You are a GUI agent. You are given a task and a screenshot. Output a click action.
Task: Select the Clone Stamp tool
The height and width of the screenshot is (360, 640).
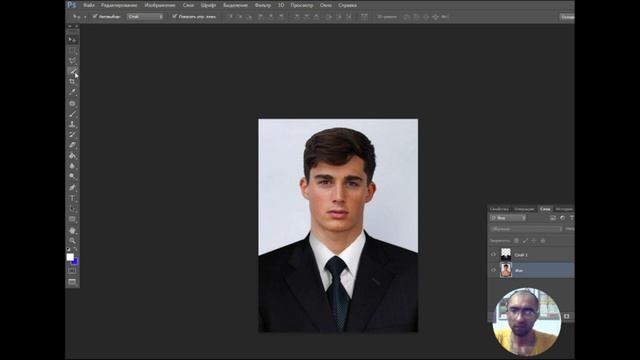pos(72,124)
